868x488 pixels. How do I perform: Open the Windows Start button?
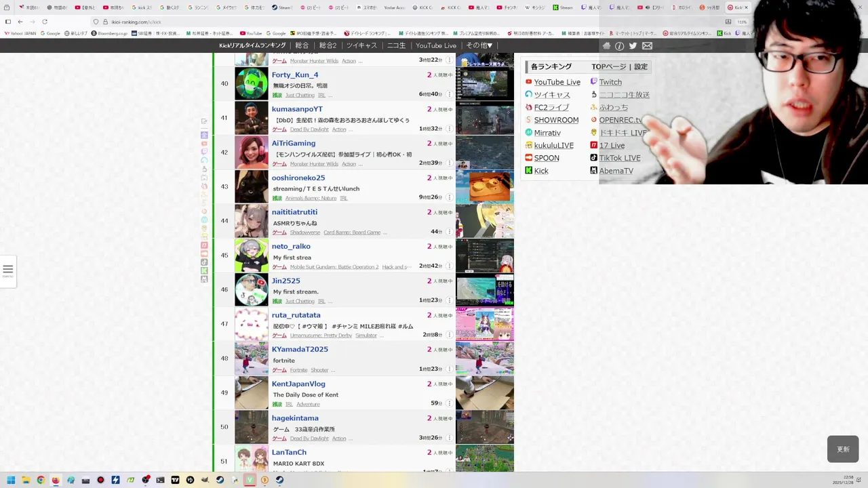pos(11,480)
